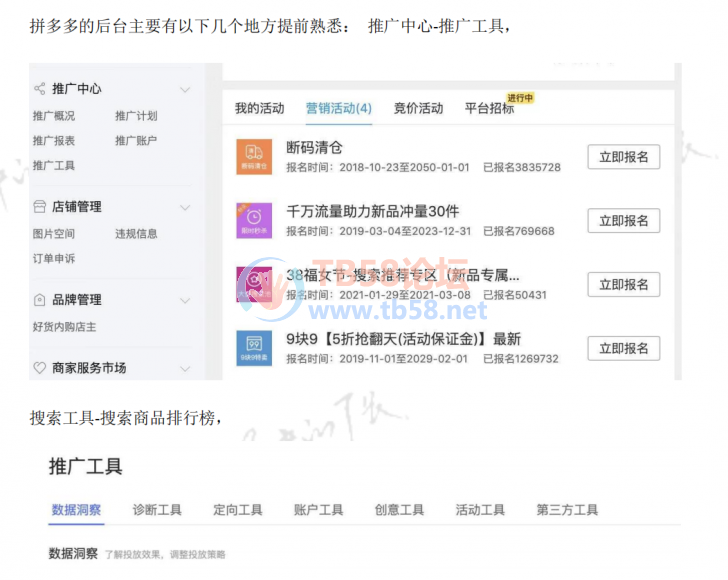Click the 店铺管理 store icon
The width and height of the screenshot is (728, 580).
coord(39,207)
